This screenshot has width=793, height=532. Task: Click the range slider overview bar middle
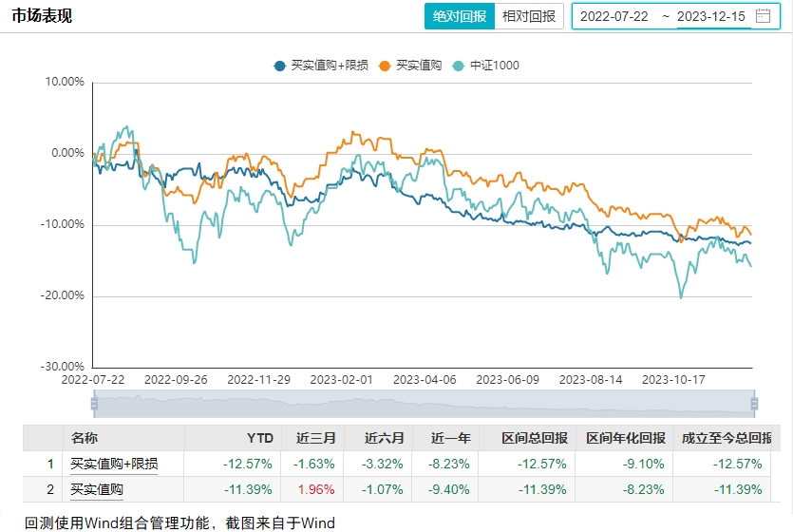tap(424, 404)
